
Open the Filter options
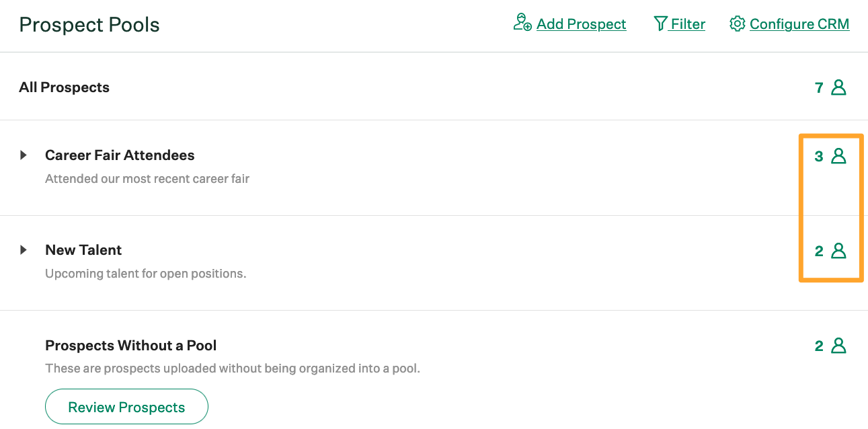[686, 24]
